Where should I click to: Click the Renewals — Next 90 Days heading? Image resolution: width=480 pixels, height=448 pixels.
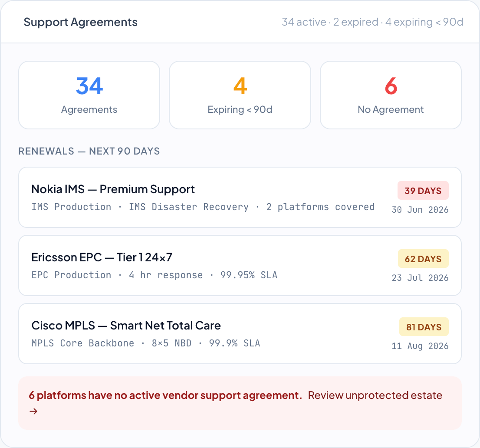89,151
